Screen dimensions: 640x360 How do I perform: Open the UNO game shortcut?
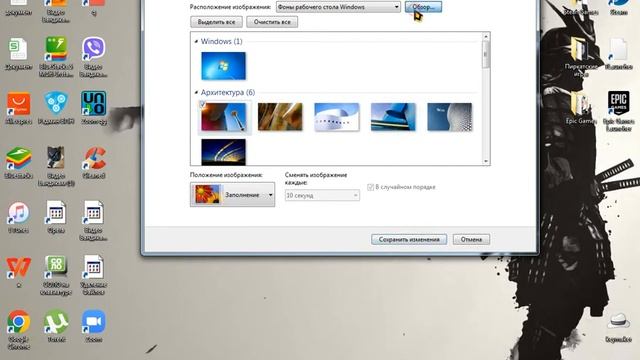93,104
